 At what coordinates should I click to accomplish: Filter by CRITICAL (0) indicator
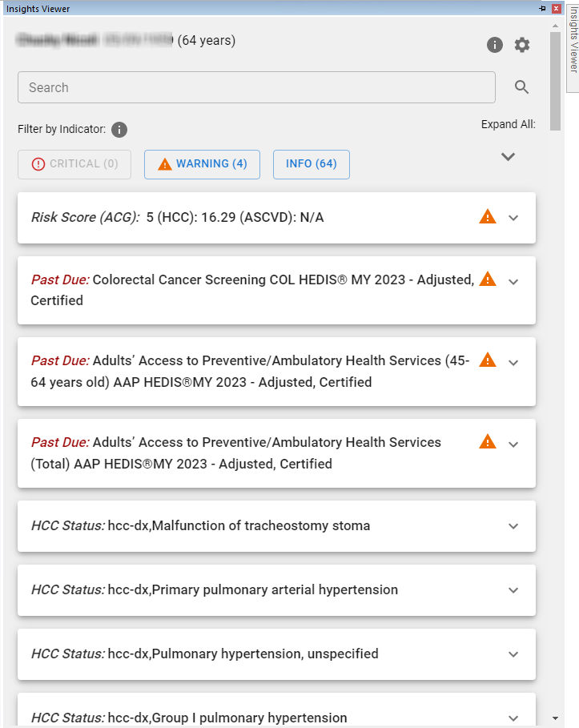pos(74,164)
